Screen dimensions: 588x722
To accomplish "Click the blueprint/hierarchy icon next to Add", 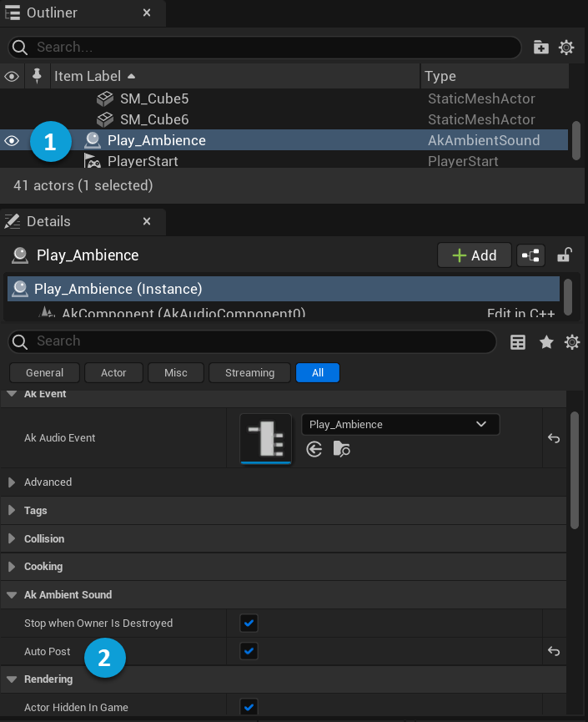I will [x=530, y=255].
